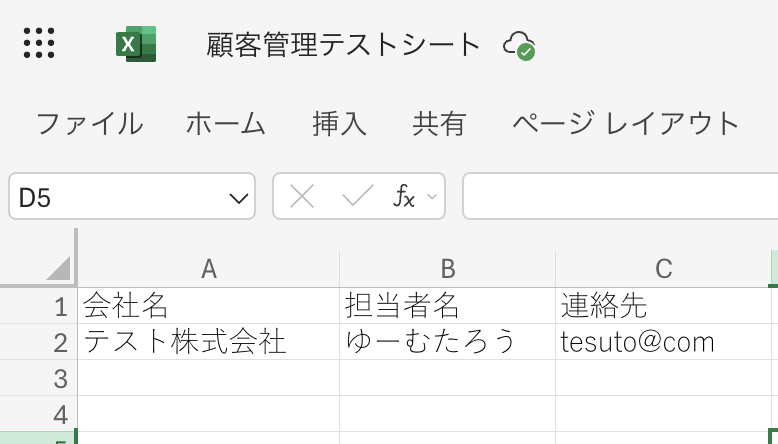Image resolution: width=778 pixels, height=444 pixels.
Task: Open the ファイル menu
Action: tap(89, 124)
